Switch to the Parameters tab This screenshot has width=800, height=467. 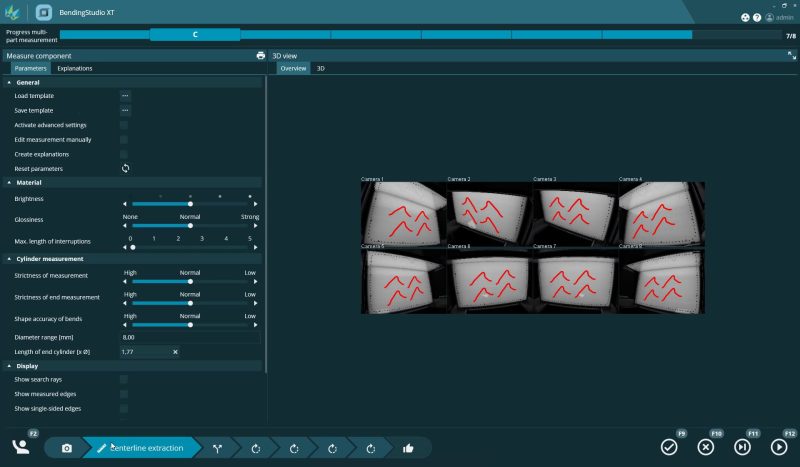coord(31,68)
